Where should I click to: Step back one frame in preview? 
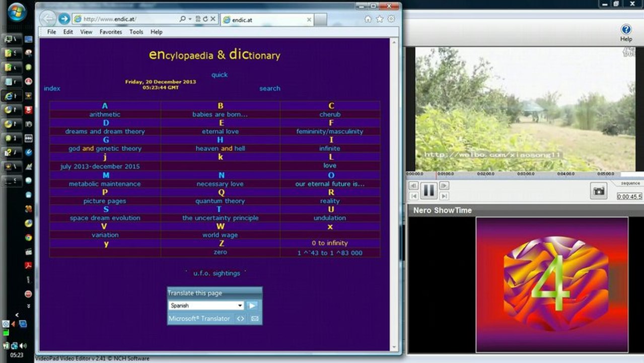tap(413, 186)
